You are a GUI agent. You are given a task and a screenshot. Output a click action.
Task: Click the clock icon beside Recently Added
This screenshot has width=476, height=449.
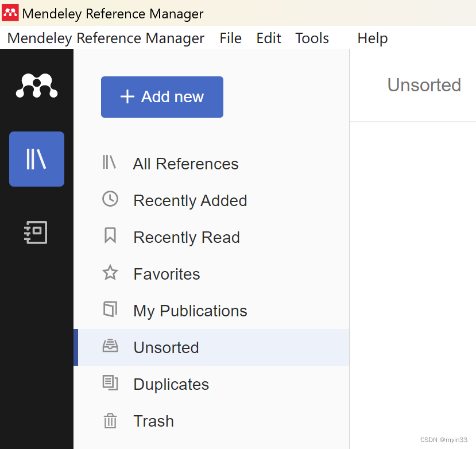pos(110,199)
